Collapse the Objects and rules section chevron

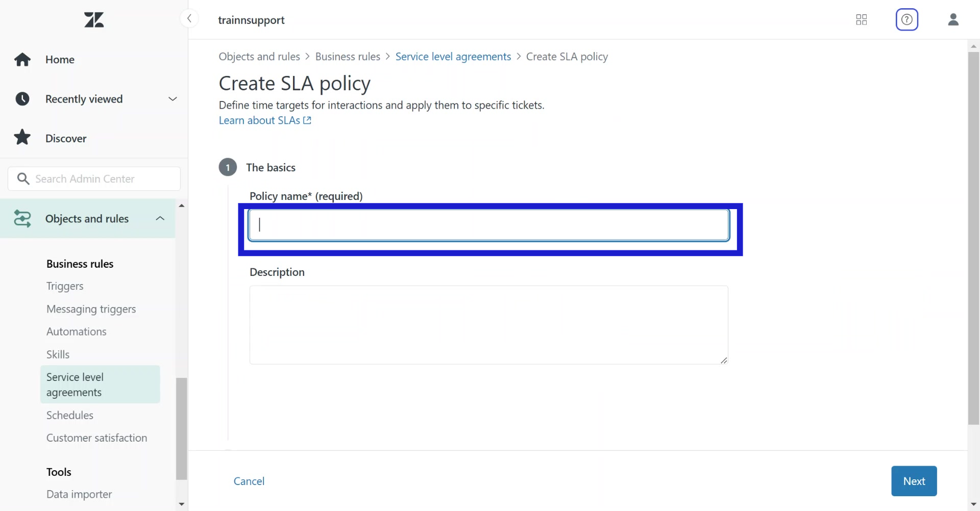click(x=160, y=219)
